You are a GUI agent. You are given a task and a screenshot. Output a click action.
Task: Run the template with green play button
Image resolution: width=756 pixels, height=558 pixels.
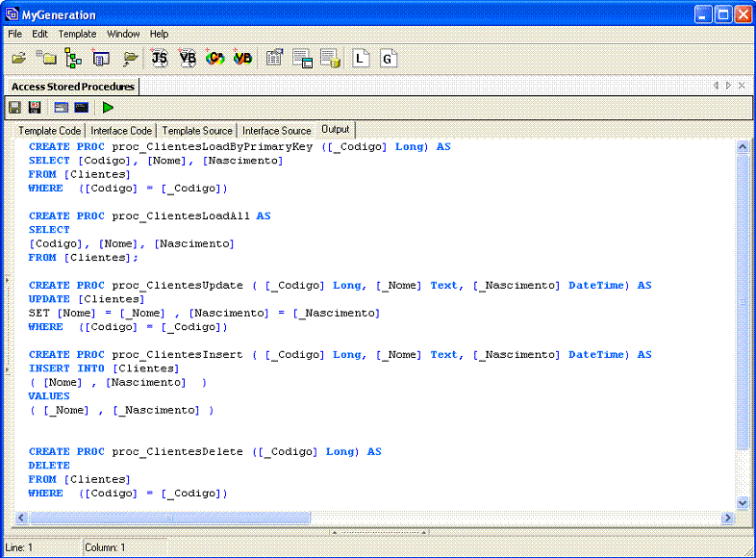(x=108, y=107)
